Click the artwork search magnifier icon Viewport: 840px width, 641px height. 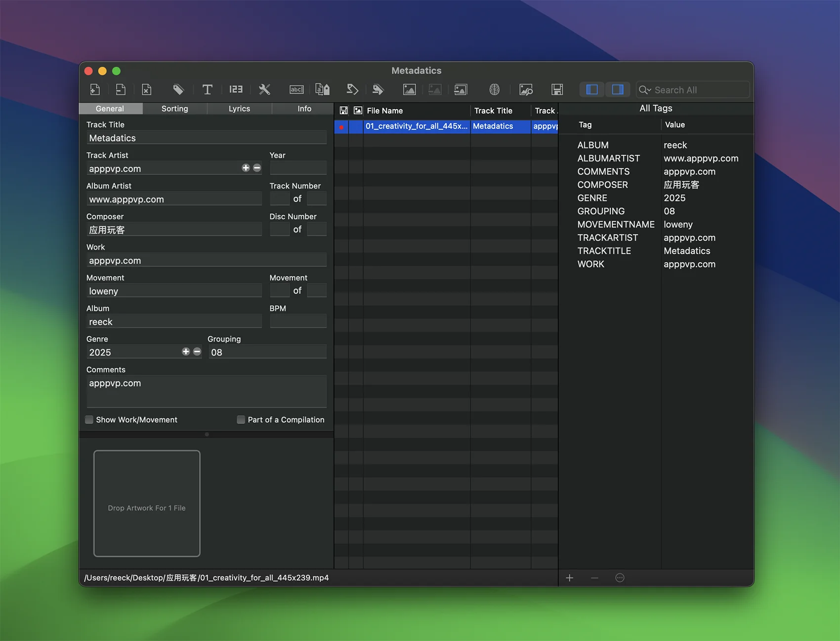tap(526, 89)
